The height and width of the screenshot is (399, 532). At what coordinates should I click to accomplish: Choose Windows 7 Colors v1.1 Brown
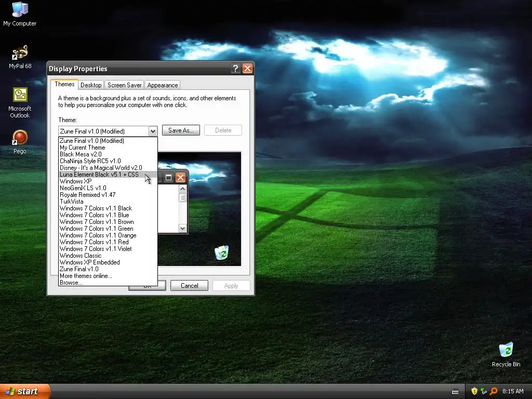click(108, 222)
